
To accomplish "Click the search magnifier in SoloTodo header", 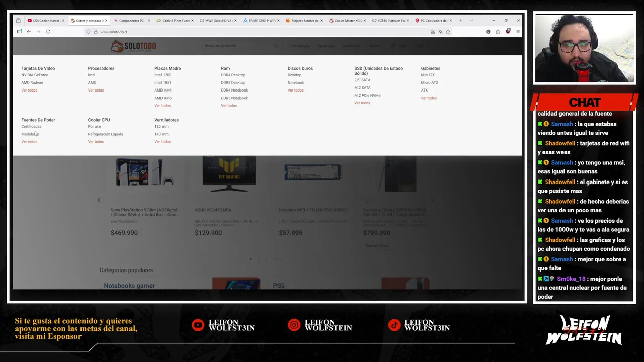I will click(x=276, y=46).
